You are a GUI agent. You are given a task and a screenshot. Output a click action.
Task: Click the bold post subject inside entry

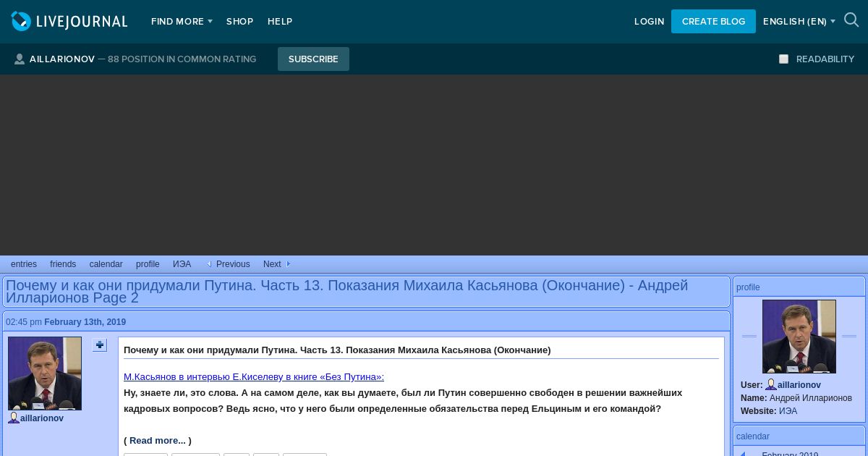click(337, 350)
